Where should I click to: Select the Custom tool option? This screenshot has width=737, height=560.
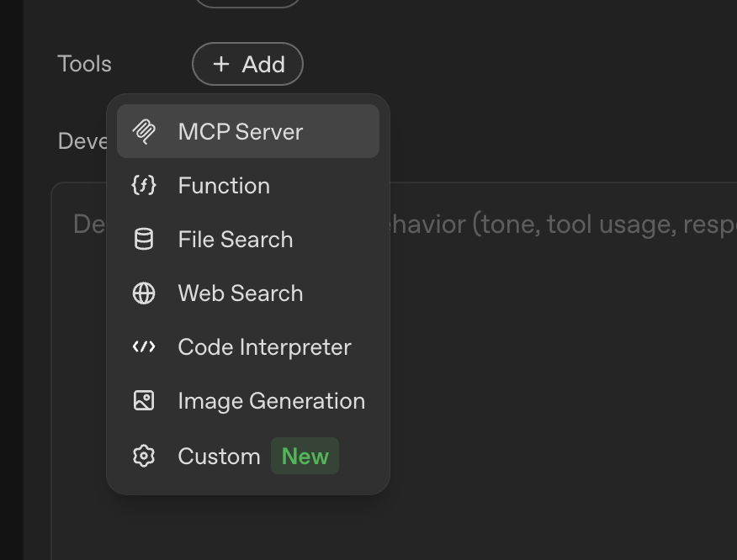(219, 457)
